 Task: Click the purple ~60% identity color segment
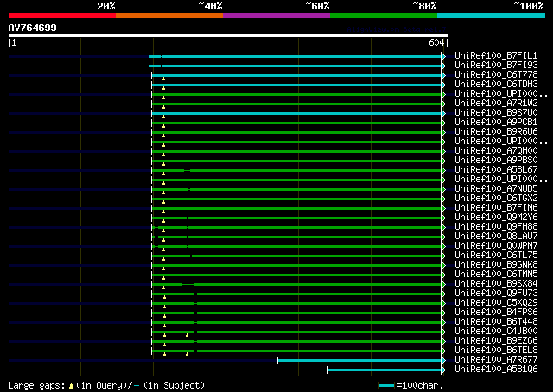[276, 16]
